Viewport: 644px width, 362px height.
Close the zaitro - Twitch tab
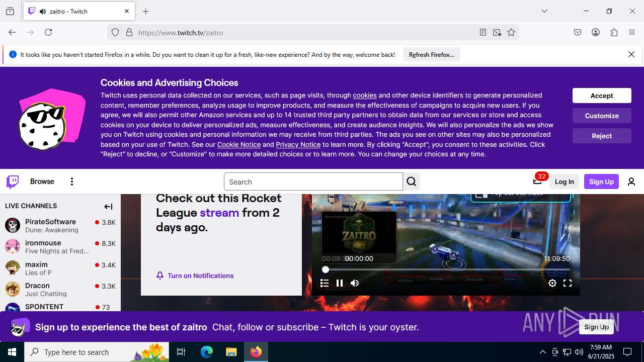click(x=127, y=11)
